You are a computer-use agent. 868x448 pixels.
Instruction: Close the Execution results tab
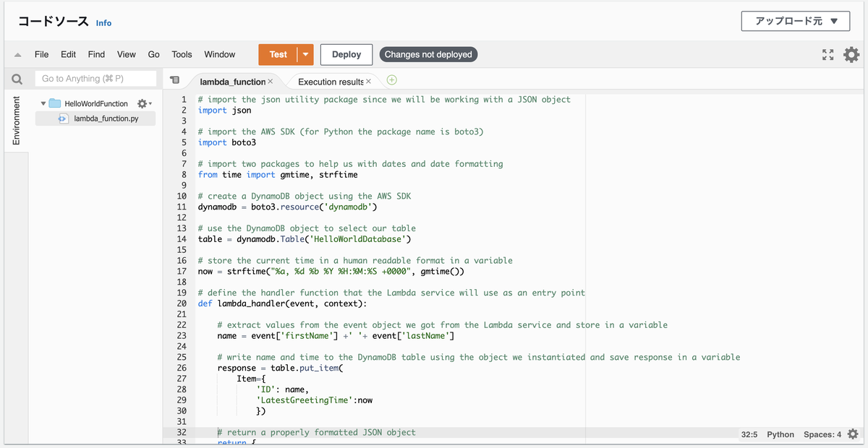(x=368, y=82)
